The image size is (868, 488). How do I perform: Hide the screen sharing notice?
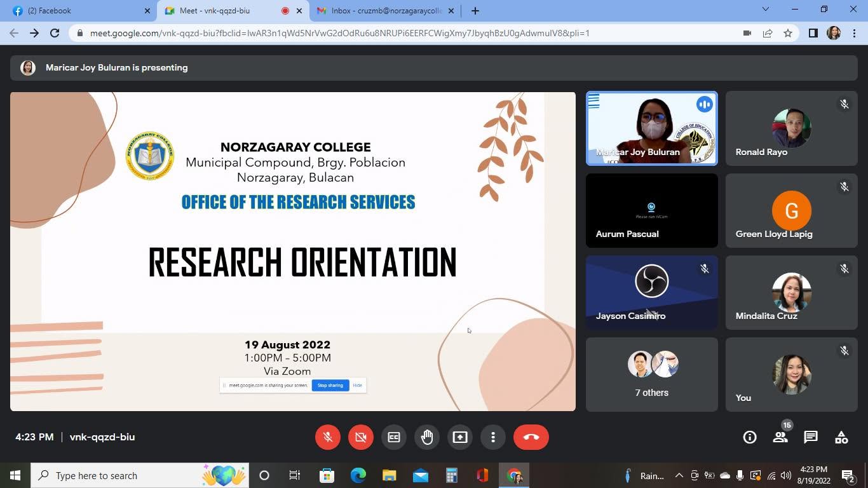(358, 385)
